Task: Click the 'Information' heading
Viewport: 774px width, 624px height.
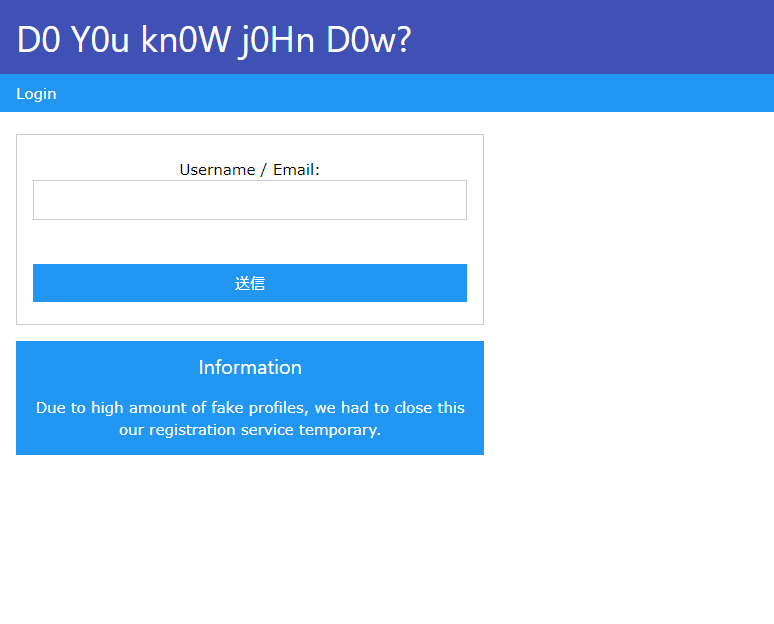Action: [250, 367]
